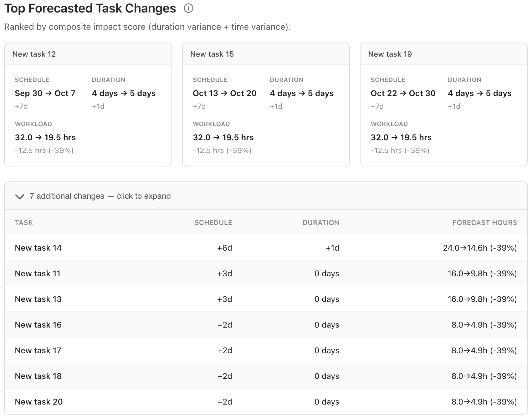Click the DURATION table column header

coord(321,223)
